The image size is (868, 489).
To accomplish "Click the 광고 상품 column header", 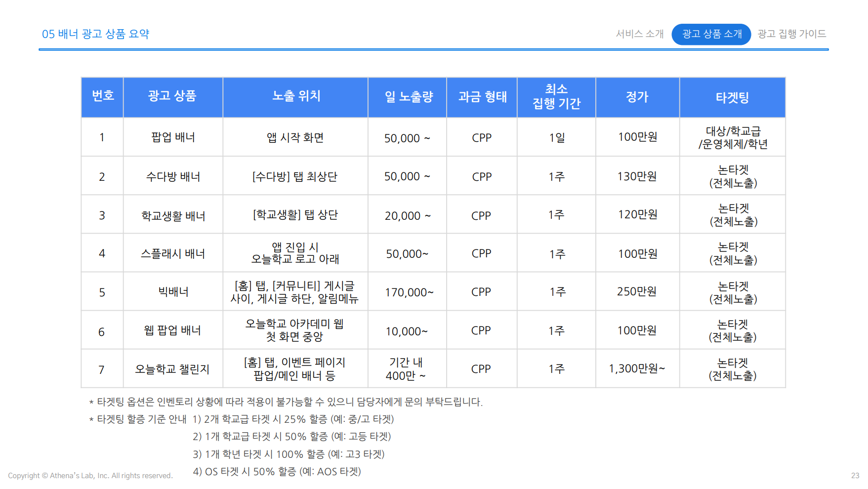I will point(172,97).
